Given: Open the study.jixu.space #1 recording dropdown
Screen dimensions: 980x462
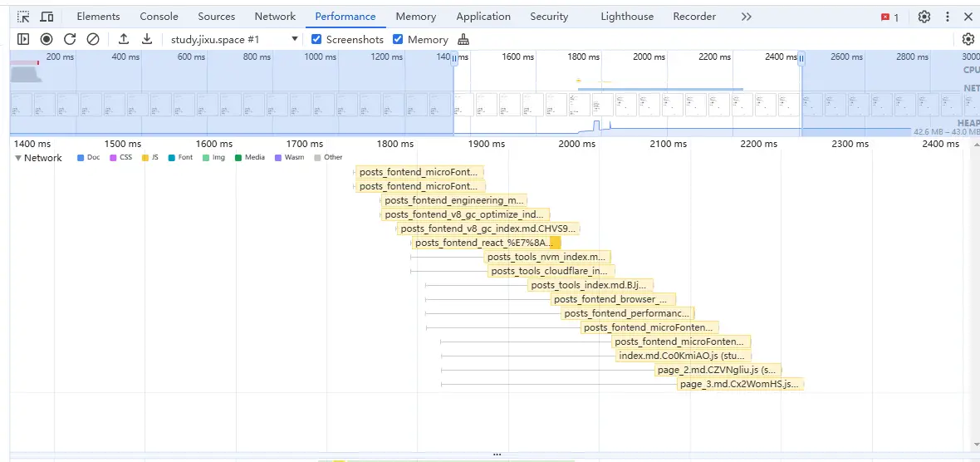Looking at the screenshot, I should [x=234, y=39].
